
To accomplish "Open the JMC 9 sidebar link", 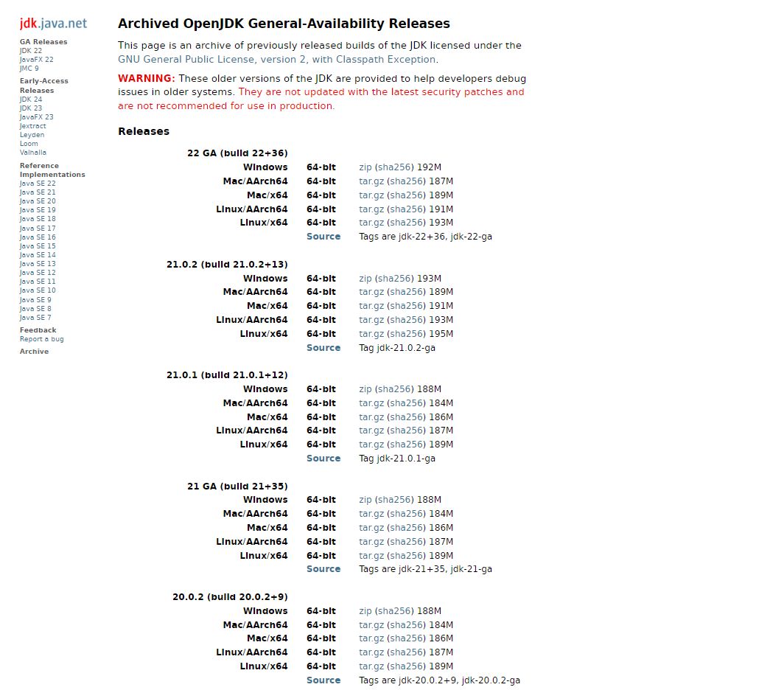I will [29, 68].
